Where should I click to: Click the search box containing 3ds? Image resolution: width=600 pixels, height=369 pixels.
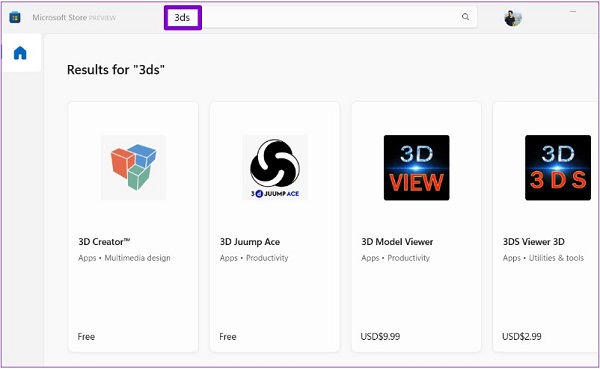321,17
